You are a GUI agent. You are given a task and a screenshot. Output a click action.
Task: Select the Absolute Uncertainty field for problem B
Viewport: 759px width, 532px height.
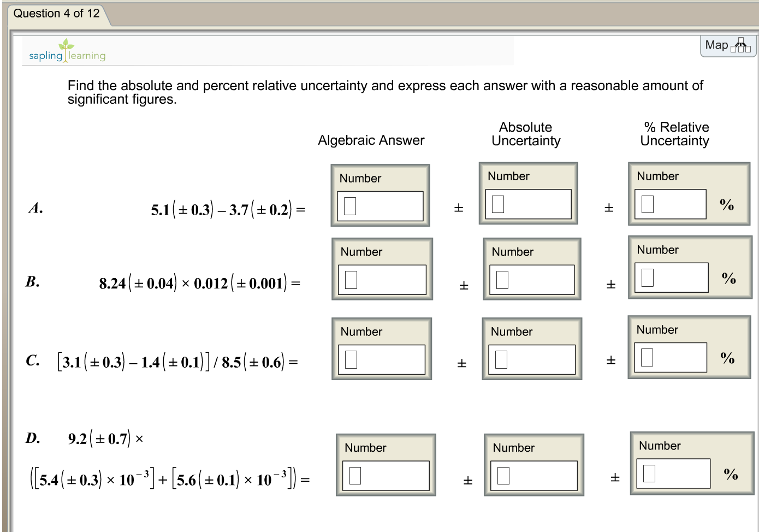pyautogui.click(x=532, y=279)
